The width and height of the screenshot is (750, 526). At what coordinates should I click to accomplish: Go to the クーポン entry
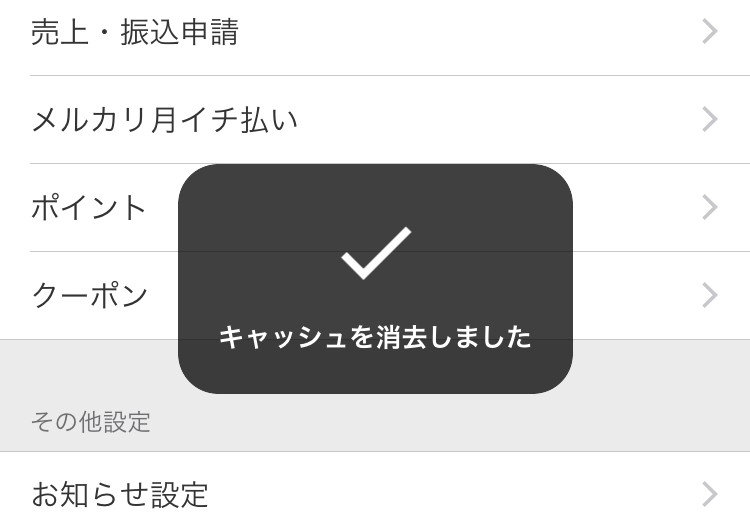[90, 296]
